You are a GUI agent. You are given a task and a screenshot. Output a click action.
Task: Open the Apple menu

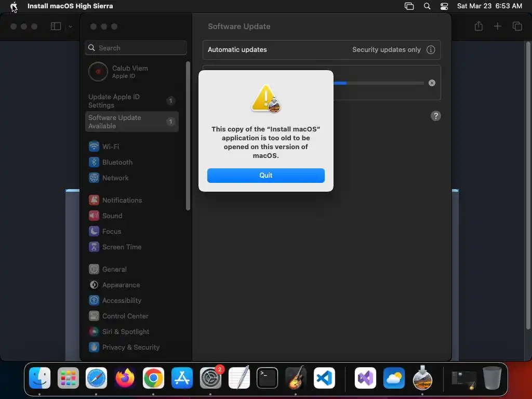(14, 6)
